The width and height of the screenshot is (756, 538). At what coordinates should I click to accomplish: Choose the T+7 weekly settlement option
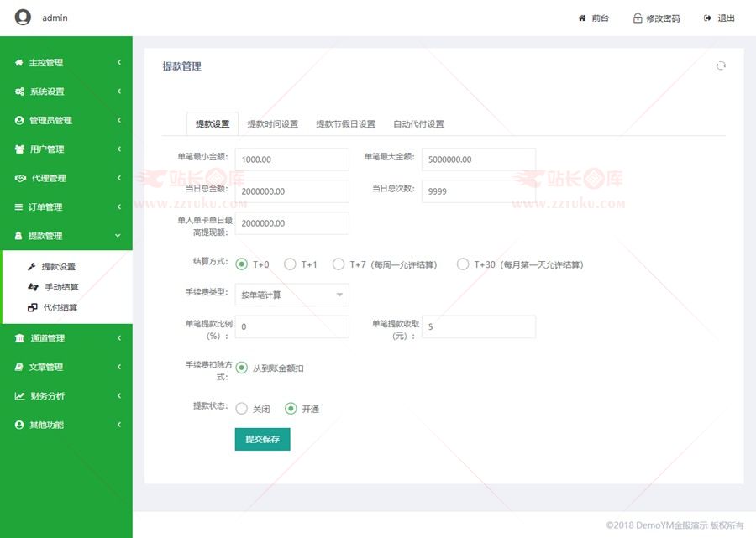click(x=339, y=264)
